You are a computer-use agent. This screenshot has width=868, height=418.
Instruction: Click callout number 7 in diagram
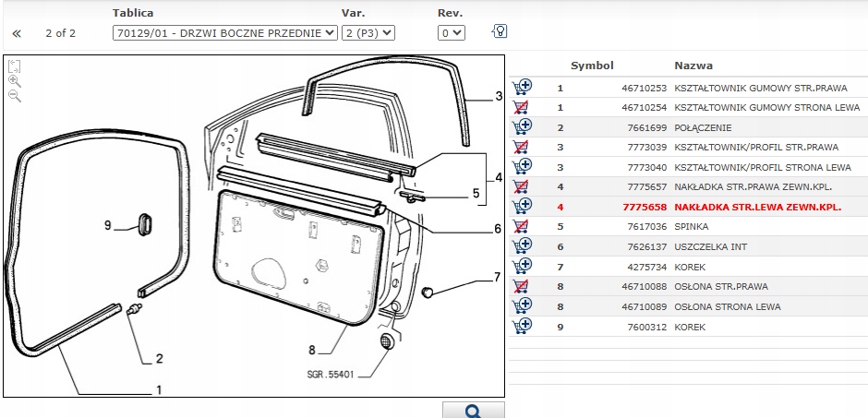coord(497,278)
